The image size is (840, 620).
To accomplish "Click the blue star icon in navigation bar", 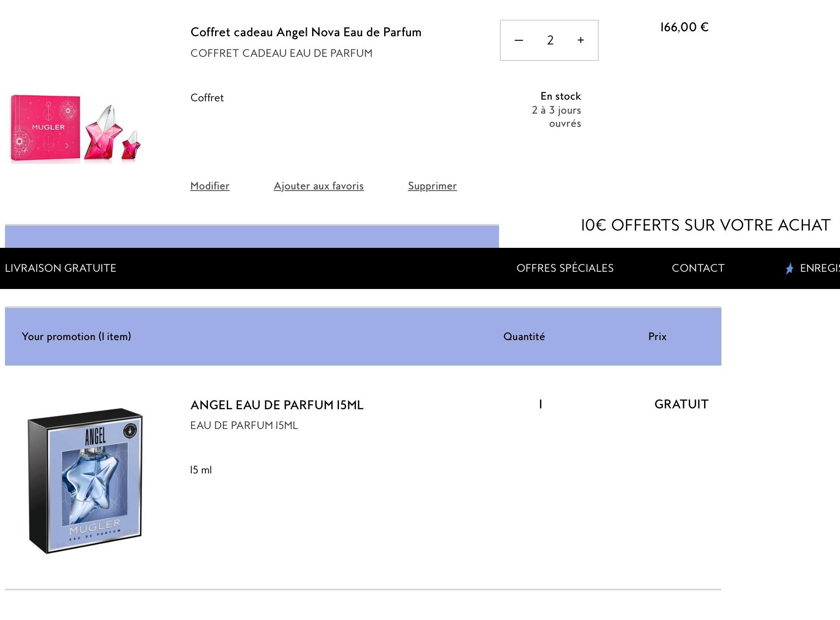I will point(789,268).
